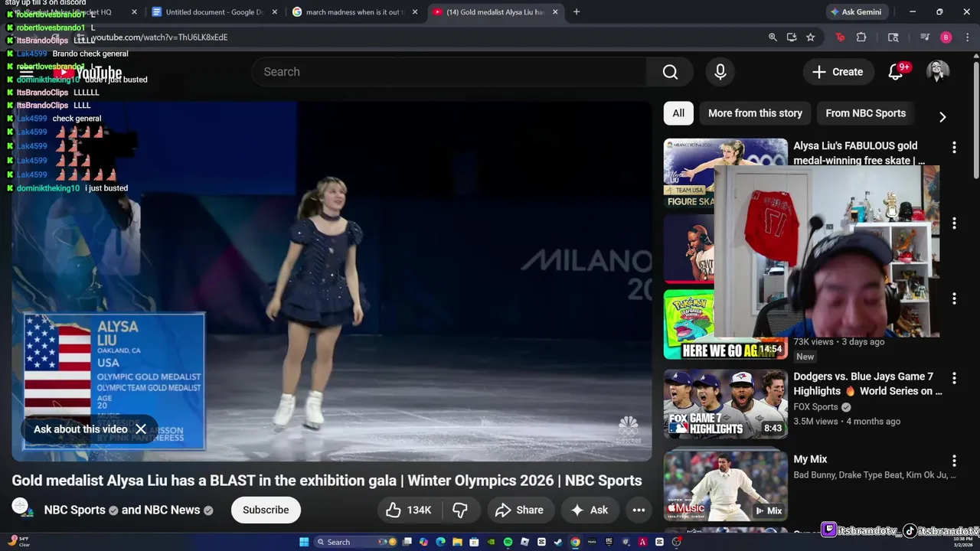Open options menu for Dodgers vs. Blue Jays video
This screenshot has width=980, height=551.
[954, 378]
